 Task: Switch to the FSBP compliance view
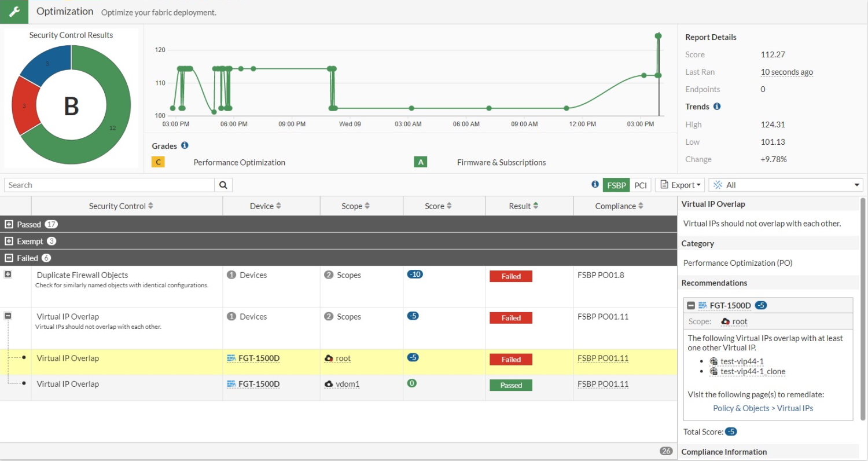pos(616,185)
